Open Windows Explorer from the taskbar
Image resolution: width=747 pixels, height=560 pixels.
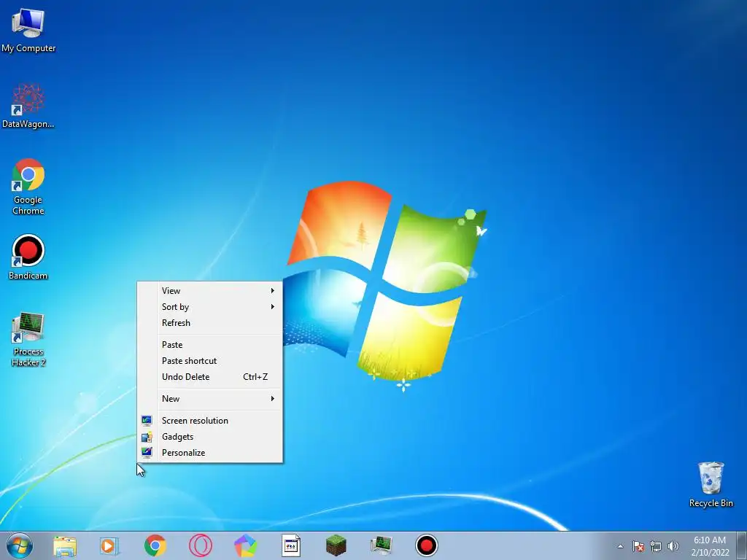(x=65, y=545)
